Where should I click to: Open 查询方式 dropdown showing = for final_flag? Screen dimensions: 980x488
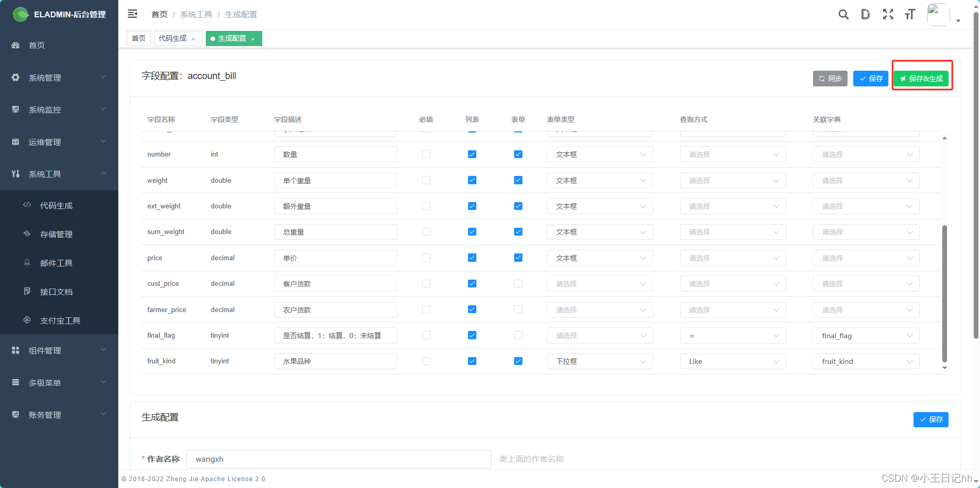coord(733,336)
